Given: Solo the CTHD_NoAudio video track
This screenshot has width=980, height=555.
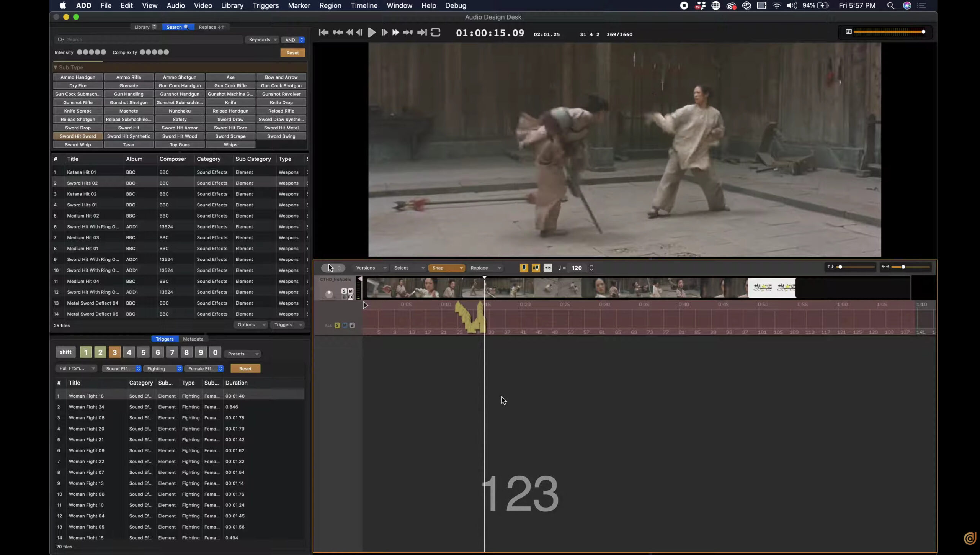Looking at the screenshot, I should [x=344, y=291].
